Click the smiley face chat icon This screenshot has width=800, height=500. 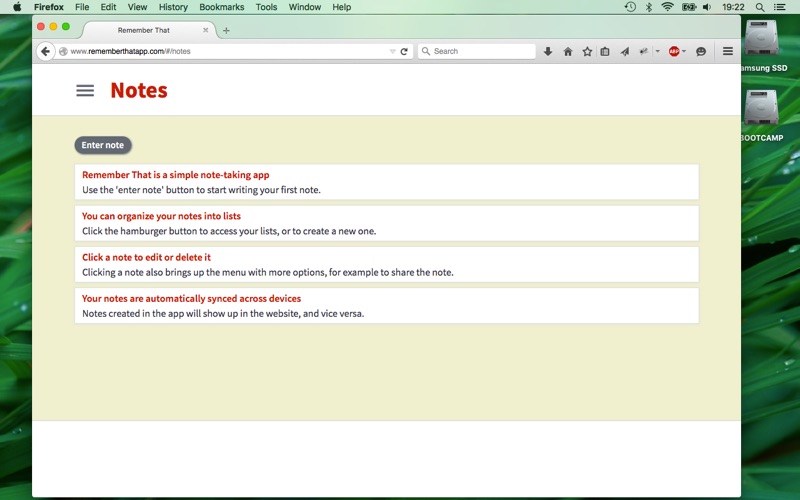(x=701, y=51)
